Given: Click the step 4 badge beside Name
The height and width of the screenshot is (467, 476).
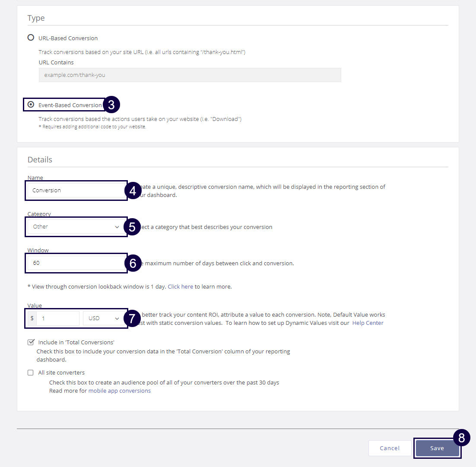Looking at the screenshot, I should [133, 191].
